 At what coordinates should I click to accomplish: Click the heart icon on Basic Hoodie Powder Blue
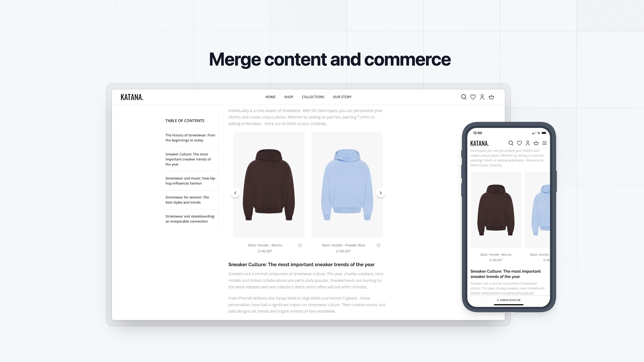click(379, 245)
